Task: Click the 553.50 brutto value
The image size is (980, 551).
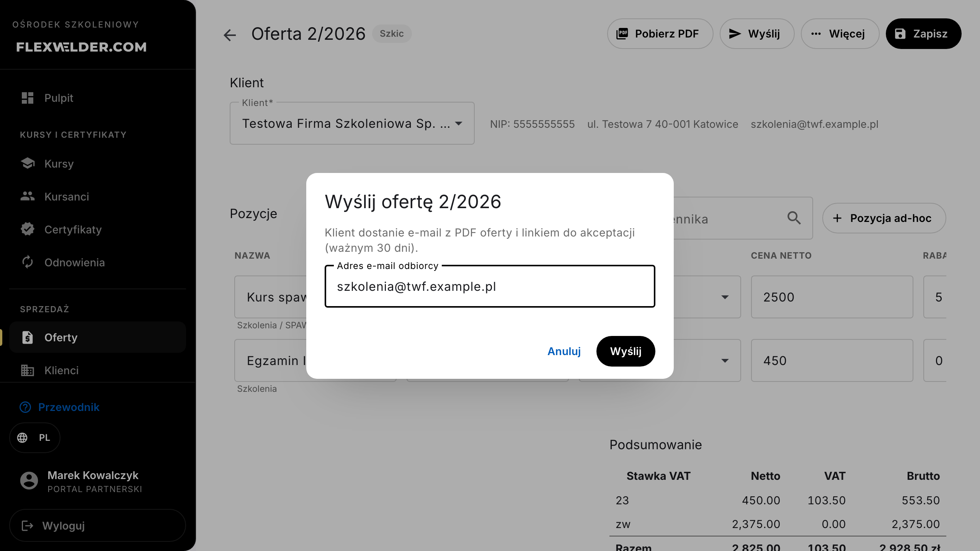Action: tap(921, 500)
